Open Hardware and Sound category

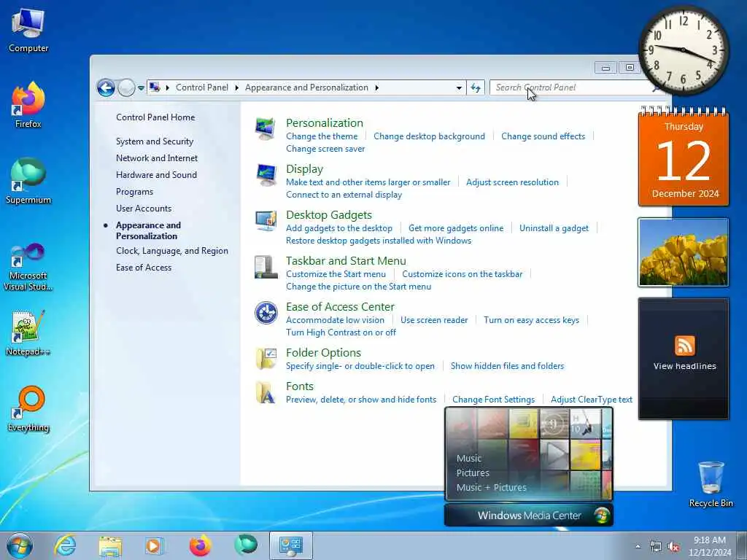(156, 175)
